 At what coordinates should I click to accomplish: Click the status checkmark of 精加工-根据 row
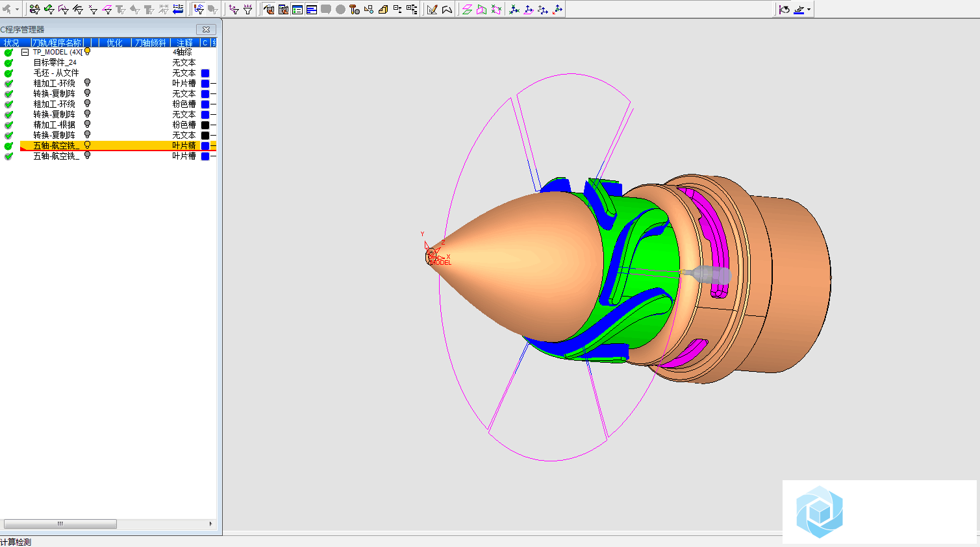point(8,125)
